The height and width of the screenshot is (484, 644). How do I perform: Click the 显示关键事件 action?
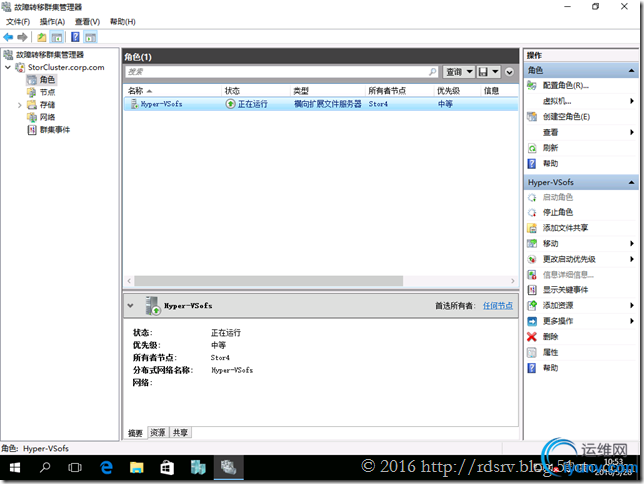(565, 290)
